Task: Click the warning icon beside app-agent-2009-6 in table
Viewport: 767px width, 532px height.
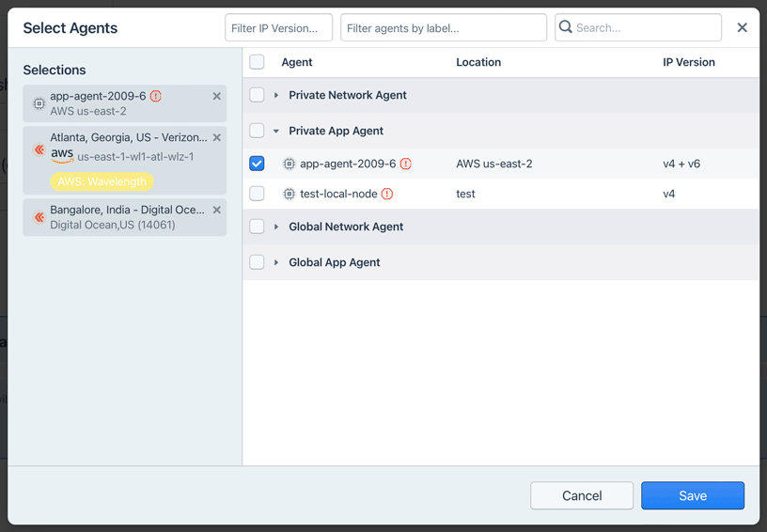Action: click(405, 164)
